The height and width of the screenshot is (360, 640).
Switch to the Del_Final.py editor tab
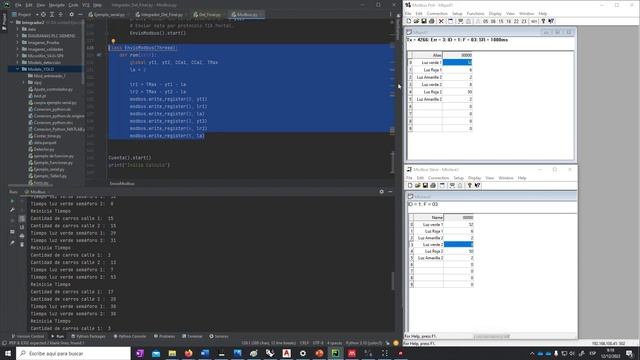pos(207,14)
